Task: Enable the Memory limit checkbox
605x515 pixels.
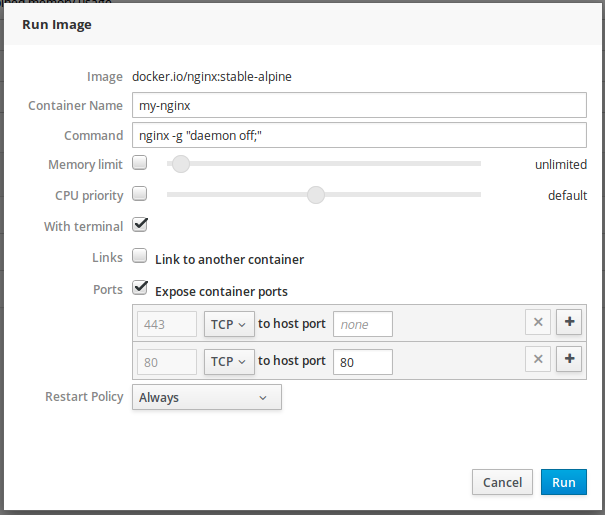Action: (x=140, y=163)
